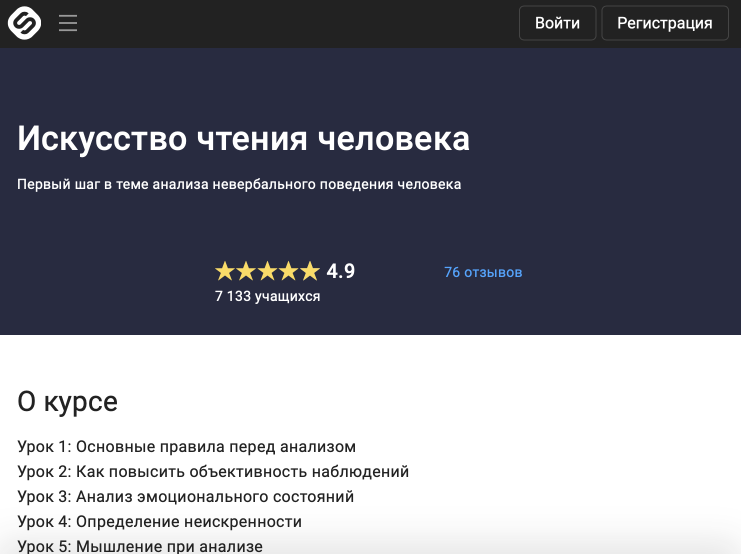Click the course subtitle about невербального поведения
Screen dimensions: 741x554
coord(239,184)
